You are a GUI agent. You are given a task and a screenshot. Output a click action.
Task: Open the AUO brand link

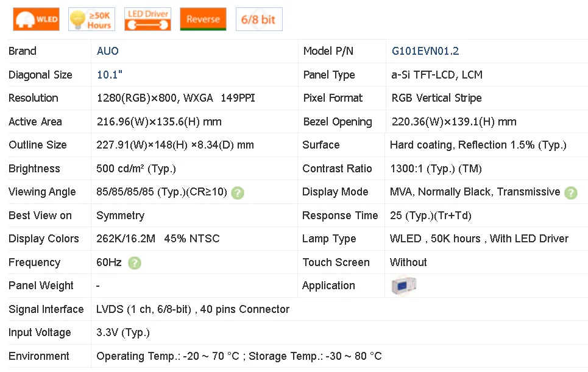tap(108, 51)
